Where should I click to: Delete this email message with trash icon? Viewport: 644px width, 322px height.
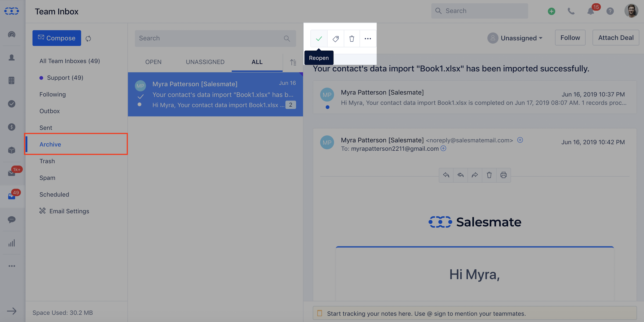489,175
